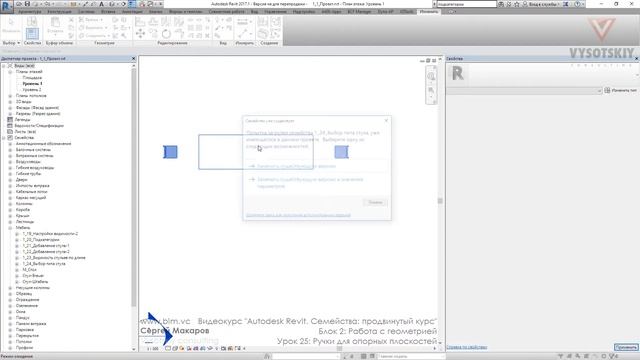Screen dimensions: 640x360
Task: Click the Sheets (Листы) icon in browser
Action: coord(10,131)
